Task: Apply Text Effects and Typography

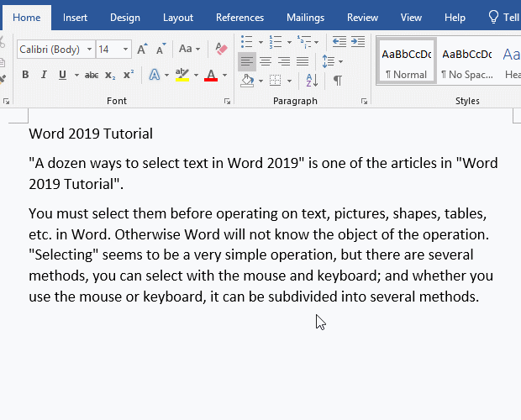Action: point(155,75)
